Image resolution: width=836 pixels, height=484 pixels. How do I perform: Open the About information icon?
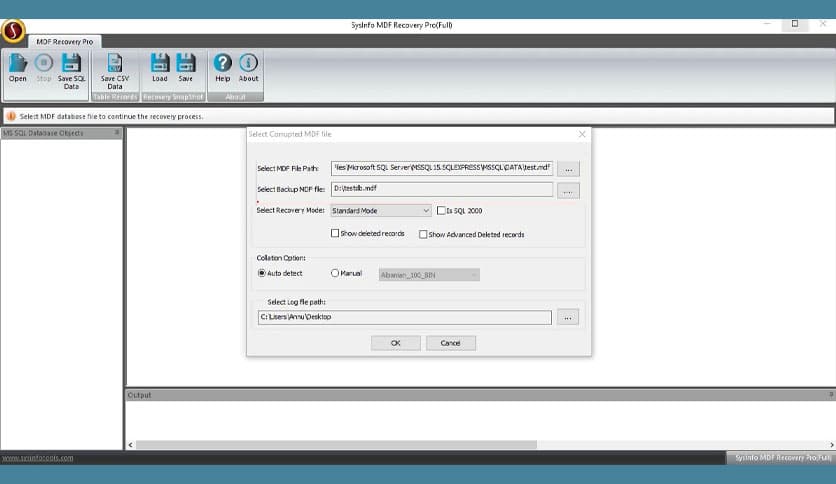tap(248, 68)
